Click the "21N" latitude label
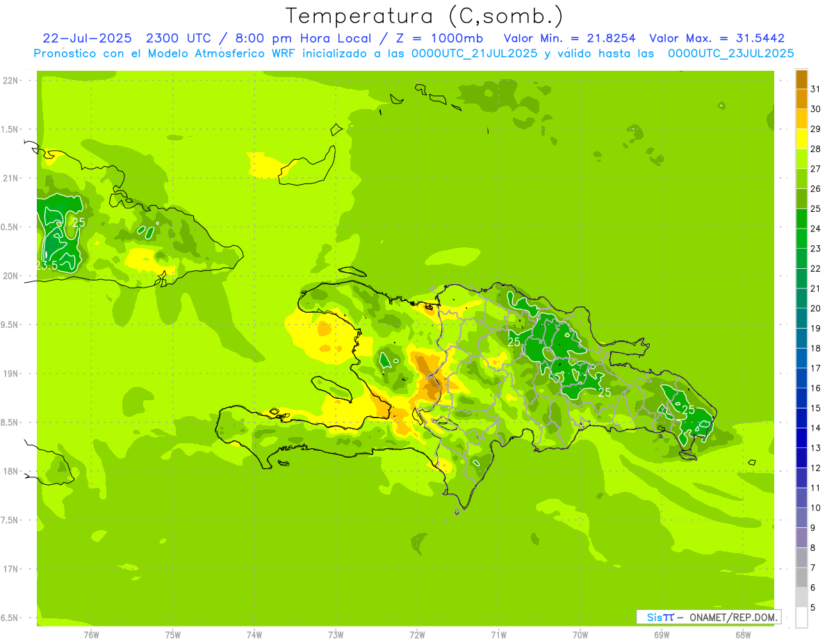This screenshot has width=834, height=644. point(11,178)
